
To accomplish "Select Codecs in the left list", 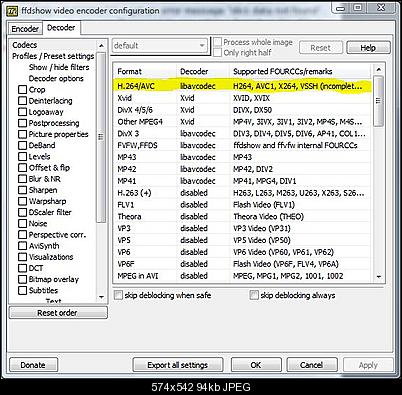I will (25, 45).
